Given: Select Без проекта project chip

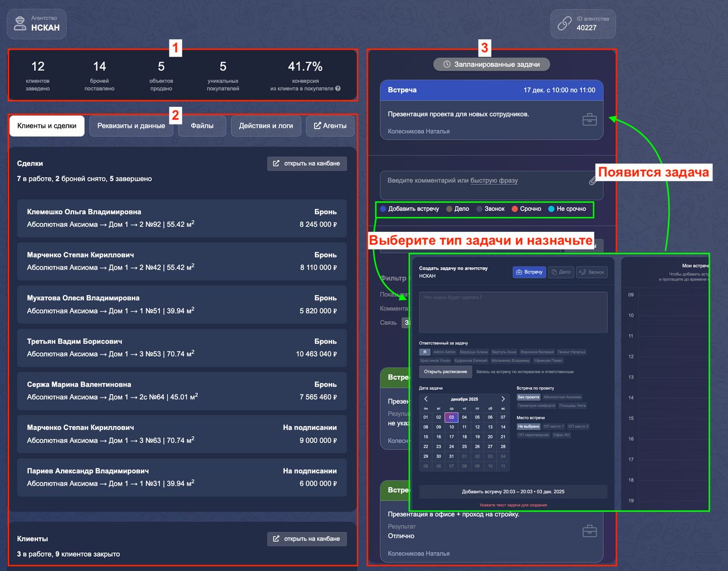Looking at the screenshot, I should (528, 397).
